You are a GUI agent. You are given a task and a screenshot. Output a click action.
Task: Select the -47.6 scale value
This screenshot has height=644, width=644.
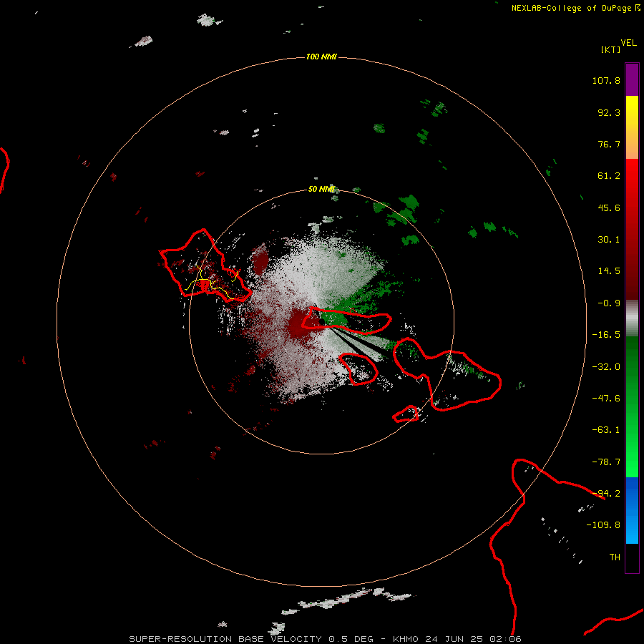(606, 399)
